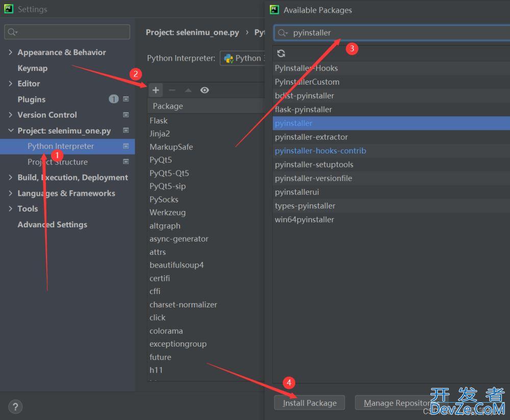Select flask-pyinstaller in available packages

(x=391, y=109)
